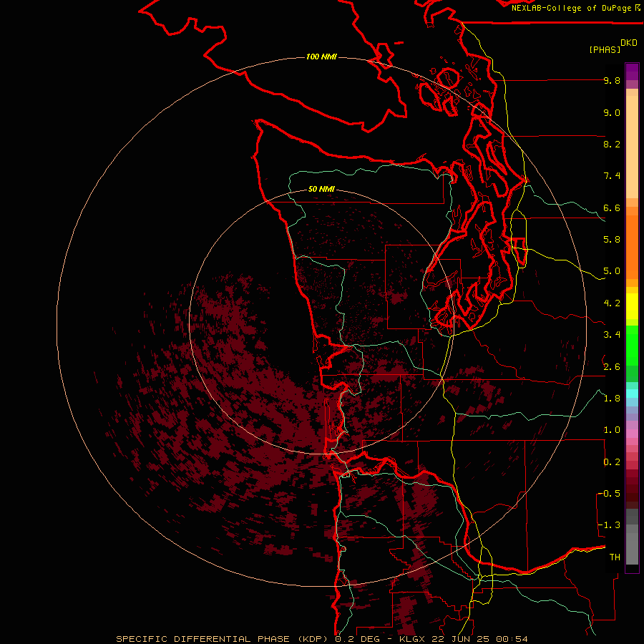This screenshot has height=644, width=644.
Task: Click the 7.4 scale value
Action: pos(612,176)
